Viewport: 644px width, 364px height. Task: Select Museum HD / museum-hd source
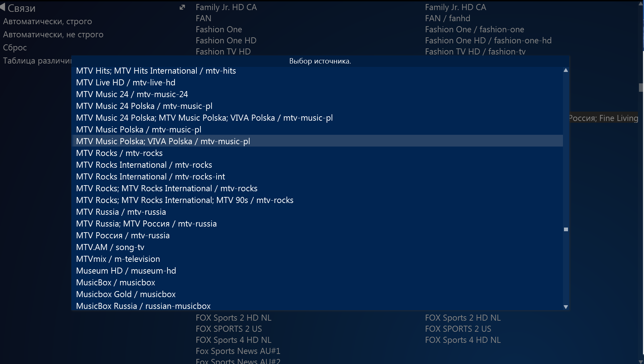pos(126,271)
